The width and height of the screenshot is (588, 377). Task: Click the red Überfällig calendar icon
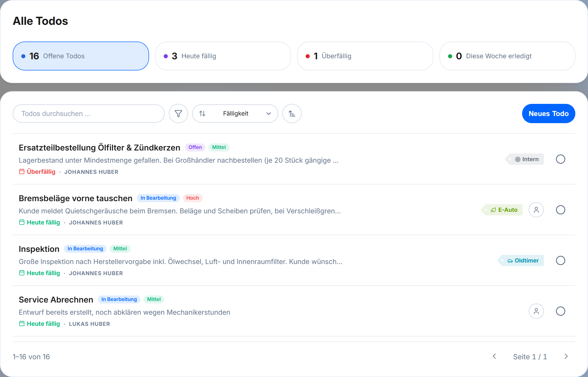[22, 172]
